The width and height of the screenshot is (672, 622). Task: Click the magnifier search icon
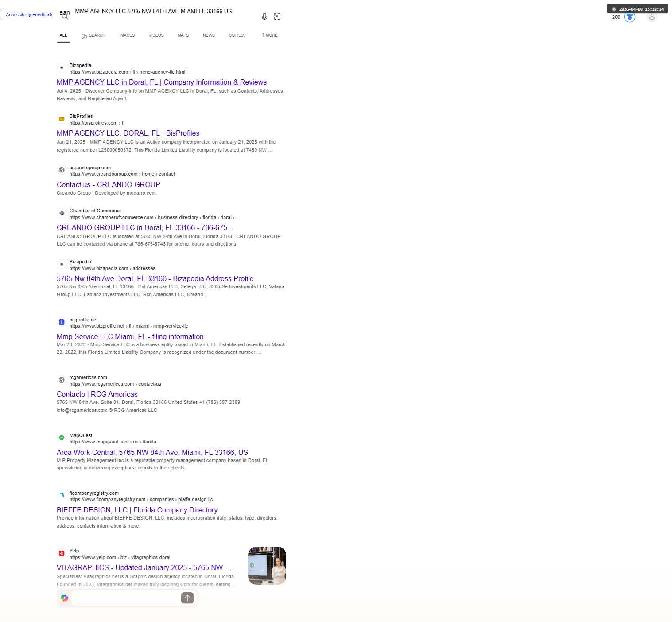coord(65,17)
